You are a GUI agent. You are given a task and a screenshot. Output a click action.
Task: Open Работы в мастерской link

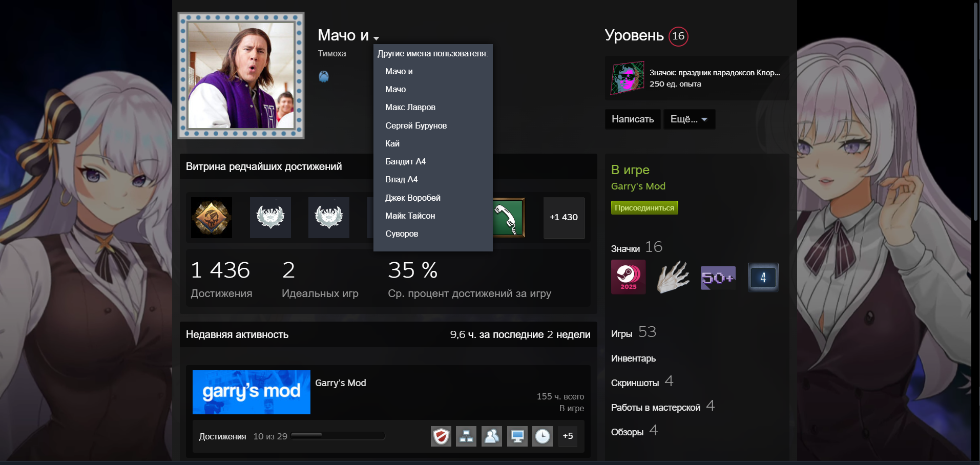point(662,407)
